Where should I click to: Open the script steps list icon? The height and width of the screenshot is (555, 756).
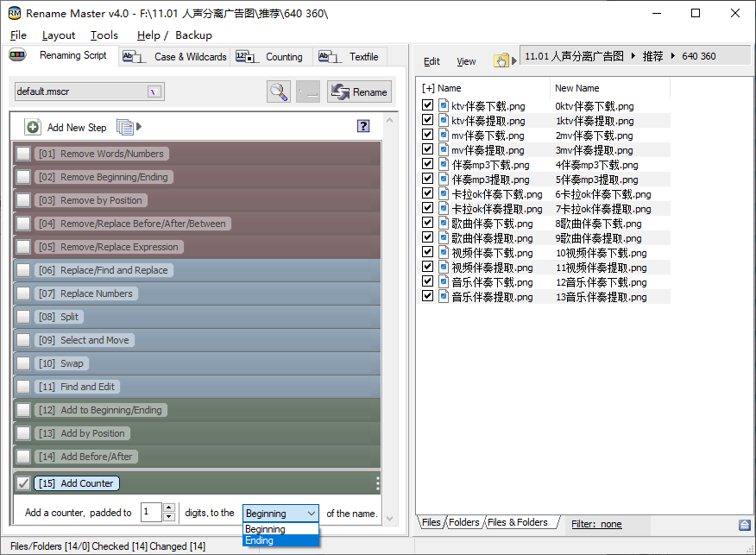click(125, 127)
